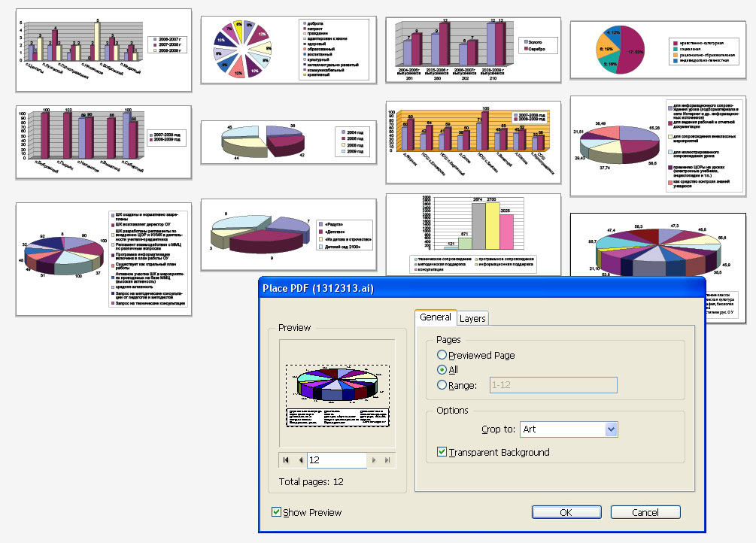Image resolution: width=756 pixels, height=543 pixels.
Task: Click the Серебро legend entry
Action: pos(534,49)
